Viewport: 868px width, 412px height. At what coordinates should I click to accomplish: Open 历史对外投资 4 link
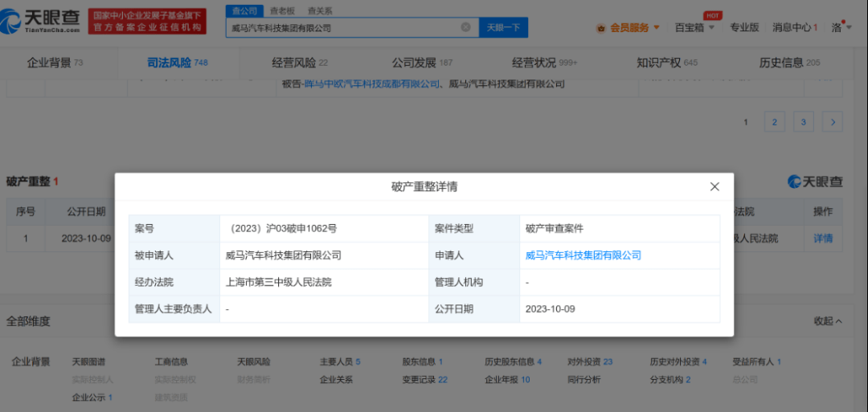click(678, 362)
